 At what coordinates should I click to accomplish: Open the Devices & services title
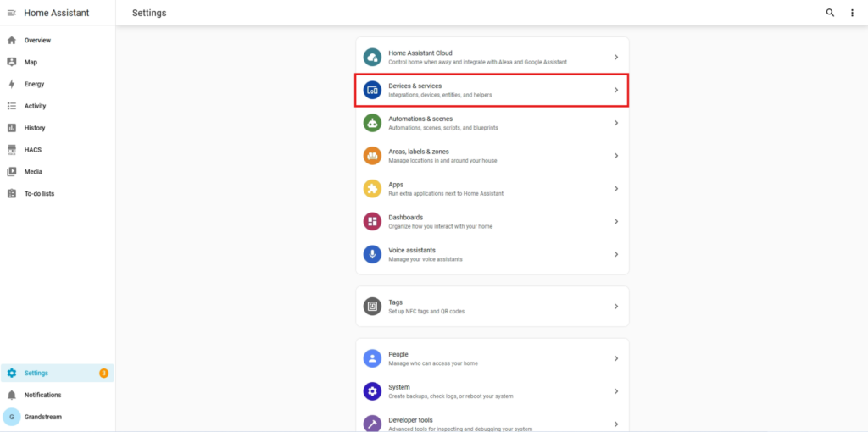click(x=415, y=86)
